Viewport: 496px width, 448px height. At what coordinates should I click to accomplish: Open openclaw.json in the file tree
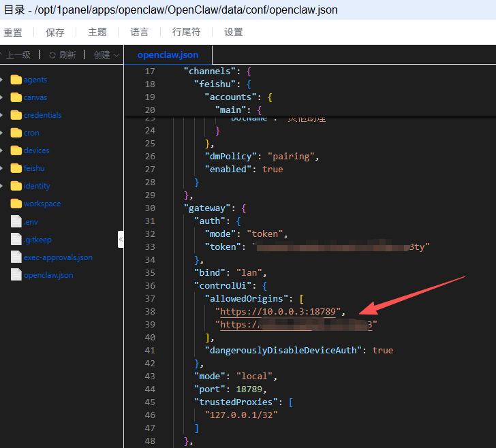48,275
